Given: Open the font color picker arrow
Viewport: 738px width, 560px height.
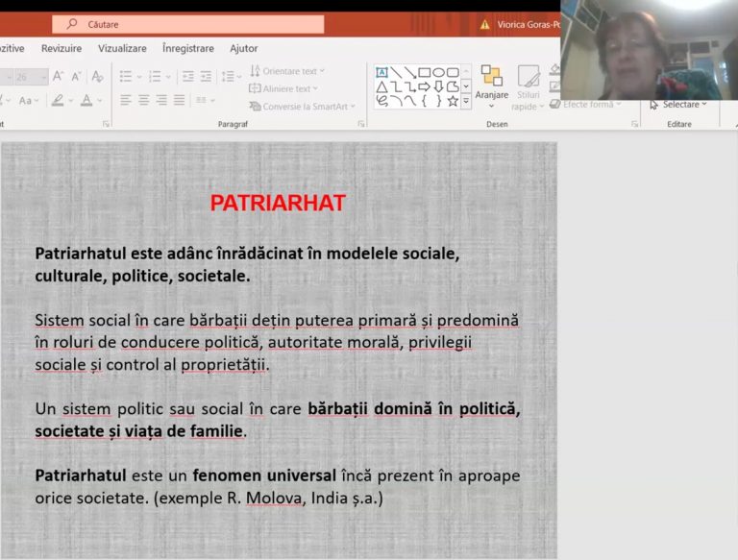Looking at the screenshot, I should [100, 101].
